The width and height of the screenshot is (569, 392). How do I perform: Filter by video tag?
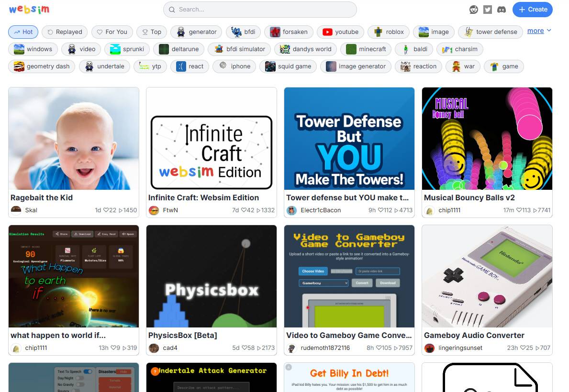[x=82, y=49]
